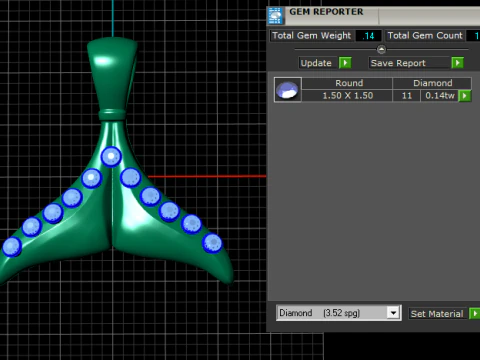Select the topmost center gem on the pendant
Viewport: 480px width, 360px height.
pos(111,157)
